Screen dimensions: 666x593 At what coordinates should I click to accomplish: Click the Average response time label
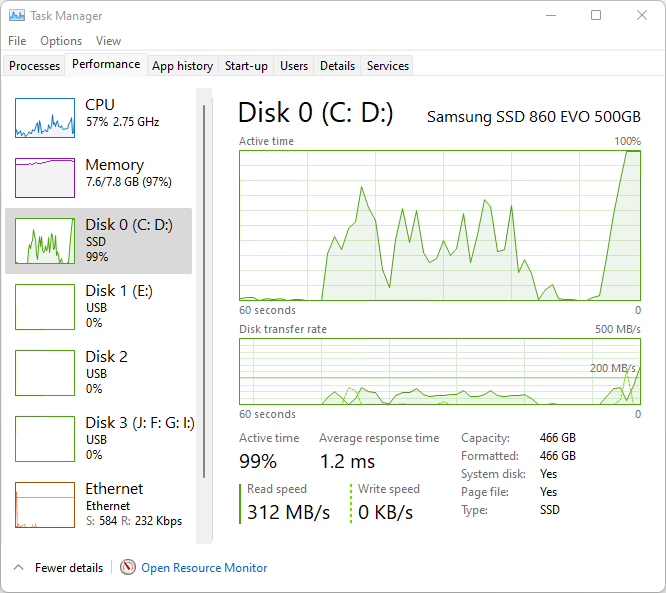pos(379,438)
